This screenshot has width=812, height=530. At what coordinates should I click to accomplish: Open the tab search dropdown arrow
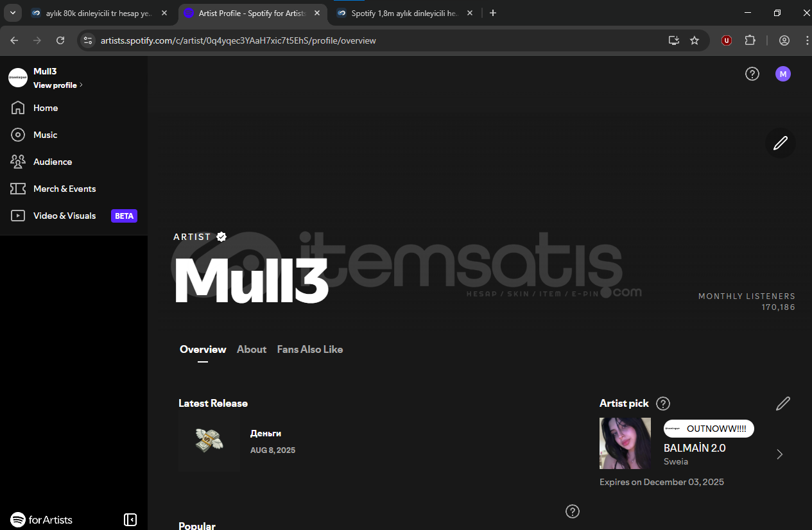pos(13,13)
